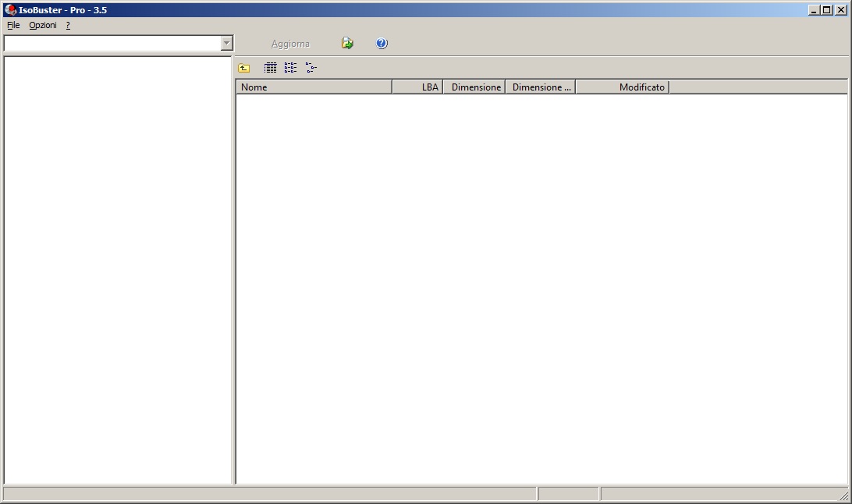The width and height of the screenshot is (852, 504).
Task: Switch to the tree view icon
Action: [311, 68]
